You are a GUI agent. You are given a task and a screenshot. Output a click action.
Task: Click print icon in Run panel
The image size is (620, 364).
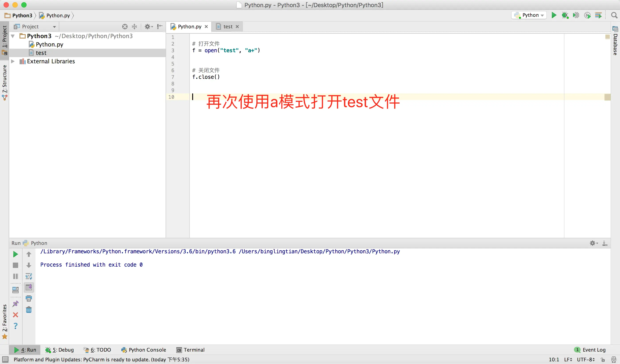[x=29, y=298]
